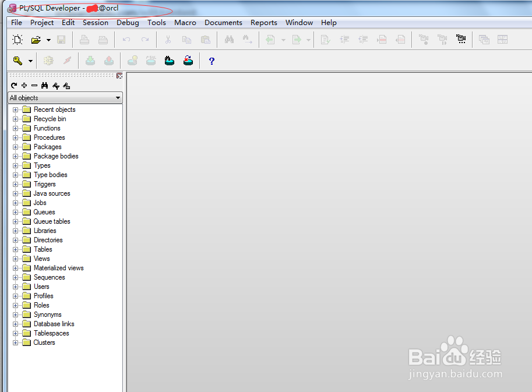Select the Package bodies tree item
This screenshot has height=392, width=532.
pos(56,156)
